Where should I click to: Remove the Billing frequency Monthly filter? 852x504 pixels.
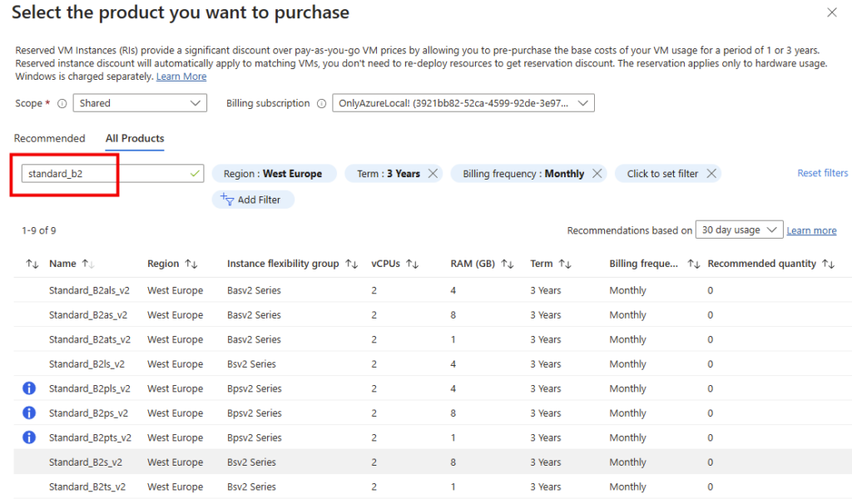tap(597, 173)
